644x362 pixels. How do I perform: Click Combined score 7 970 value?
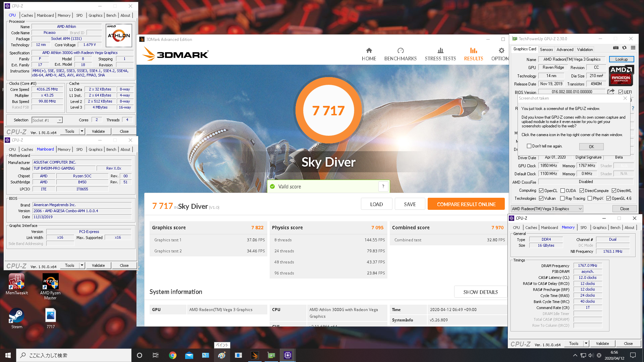(497, 228)
